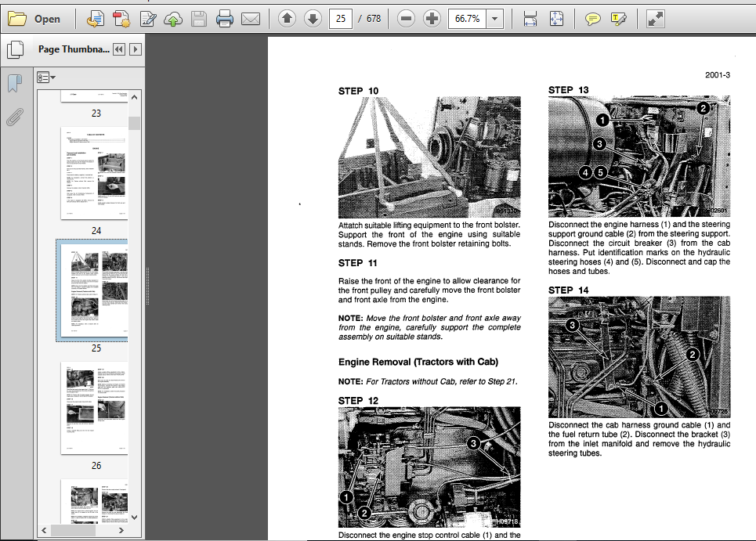Click the 'STEP 10' heading
The height and width of the screenshot is (541, 756).
358,91
